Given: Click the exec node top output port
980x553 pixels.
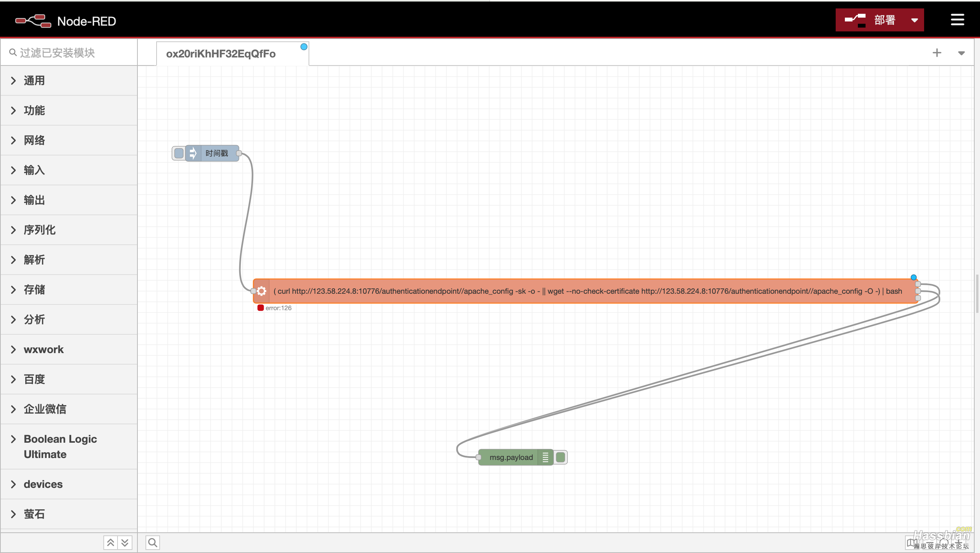Looking at the screenshot, I should coord(918,284).
